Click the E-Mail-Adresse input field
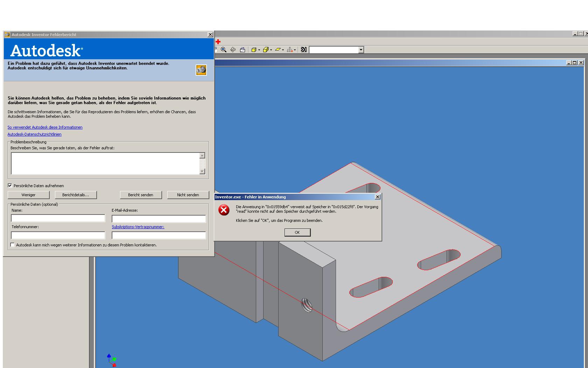 [159, 219]
